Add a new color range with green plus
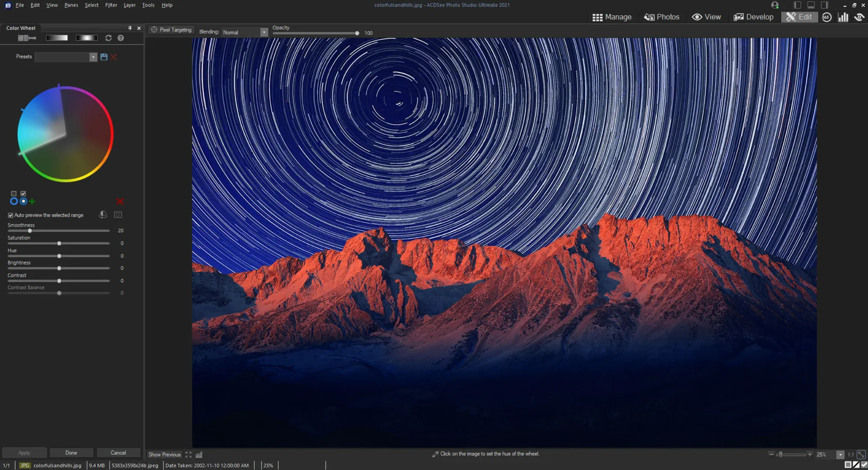Image resolution: width=868 pixels, height=470 pixels. pos(33,201)
